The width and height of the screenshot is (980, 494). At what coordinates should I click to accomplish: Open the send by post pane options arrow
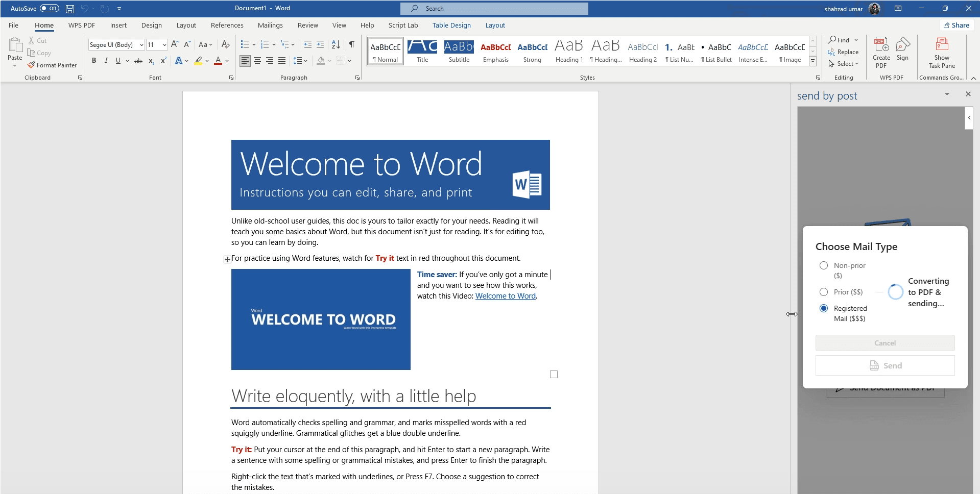coord(947,94)
